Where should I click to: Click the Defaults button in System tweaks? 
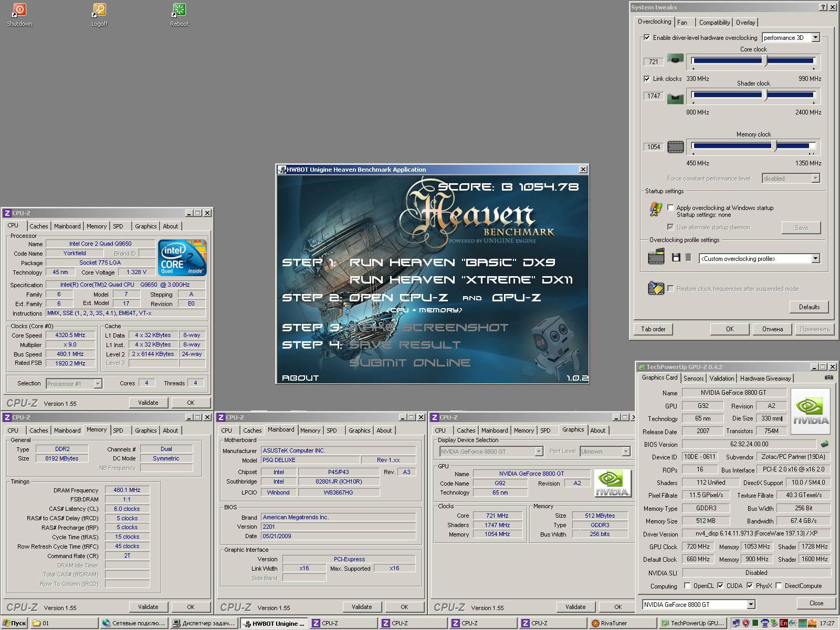point(809,307)
